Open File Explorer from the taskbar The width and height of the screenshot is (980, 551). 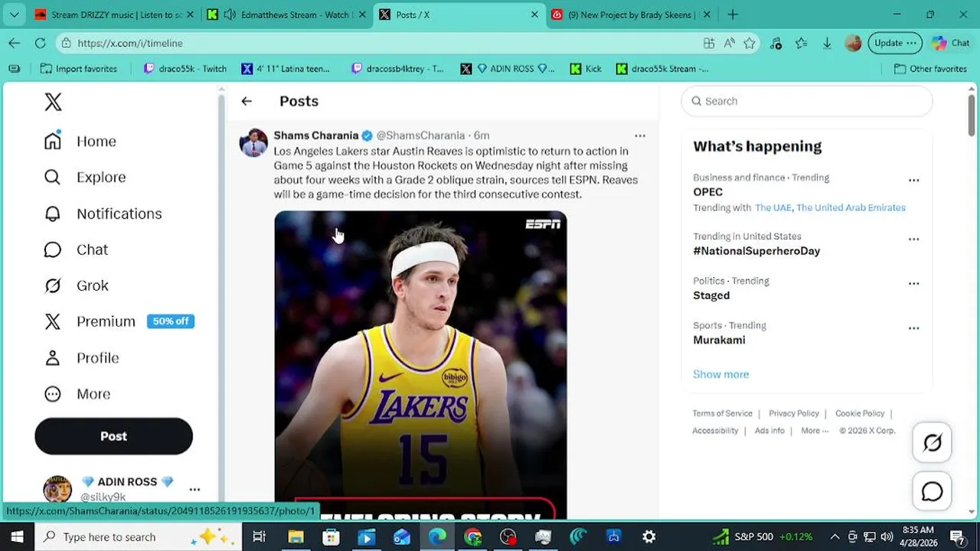tap(296, 536)
